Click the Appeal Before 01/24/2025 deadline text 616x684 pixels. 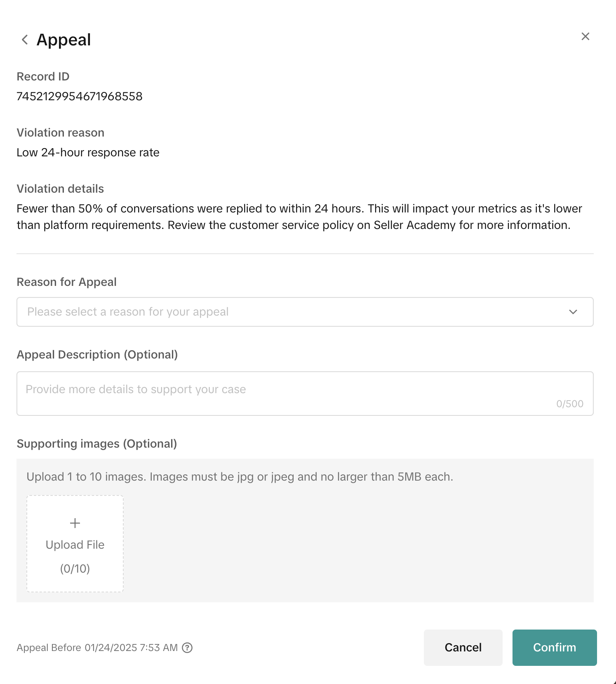97,648
